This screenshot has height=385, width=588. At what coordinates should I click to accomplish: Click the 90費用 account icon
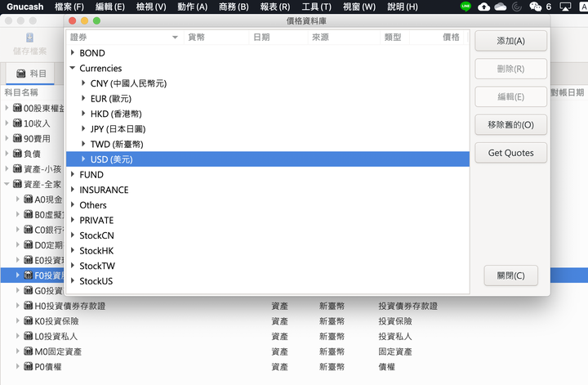point(17,138)
